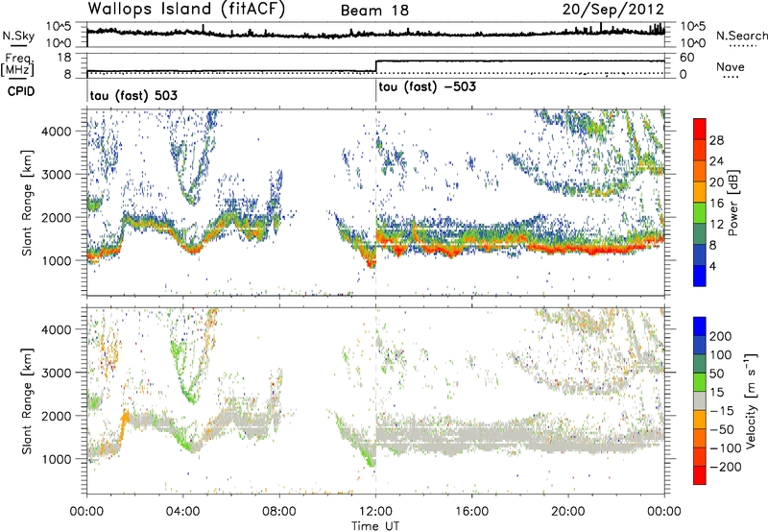Viewport: 768px width, 532px height.
Task: Click the "08:00" time tick label
Action: [279, 512]
